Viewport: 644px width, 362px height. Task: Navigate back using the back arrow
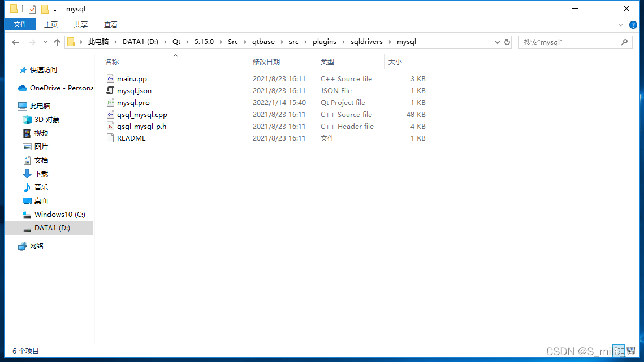coord(15,42)
